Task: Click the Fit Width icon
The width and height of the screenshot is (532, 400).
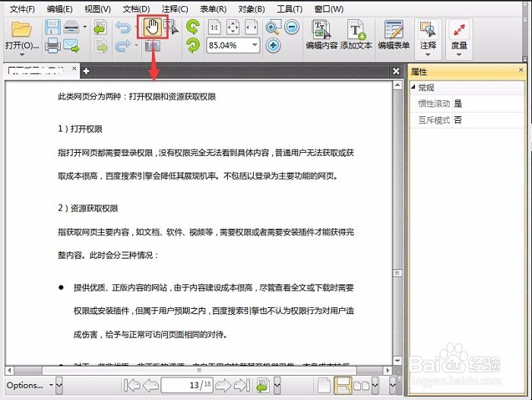Action: click(x=252, y=27)
